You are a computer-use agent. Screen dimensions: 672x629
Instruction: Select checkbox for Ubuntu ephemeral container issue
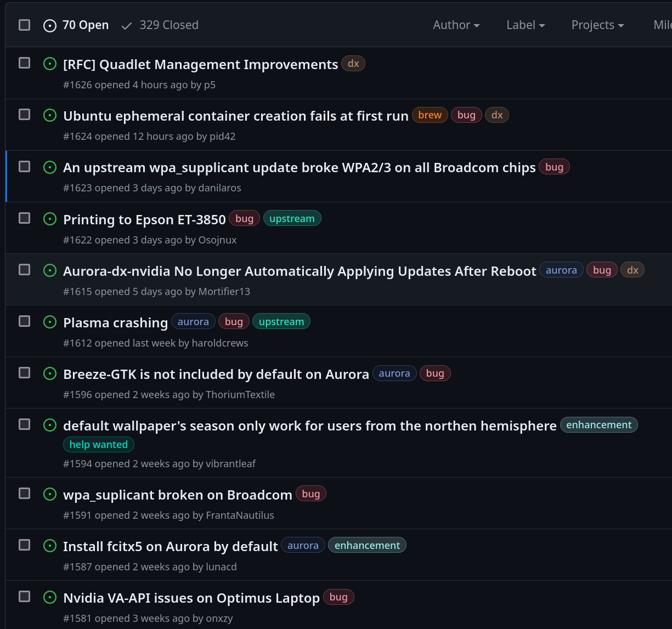tap(25, 115)
